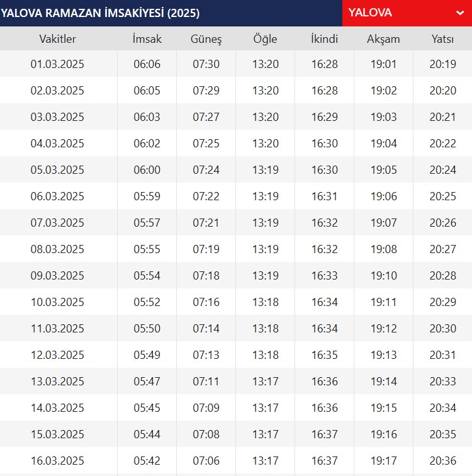Select the date 08.03.2025

click(57, 249)
